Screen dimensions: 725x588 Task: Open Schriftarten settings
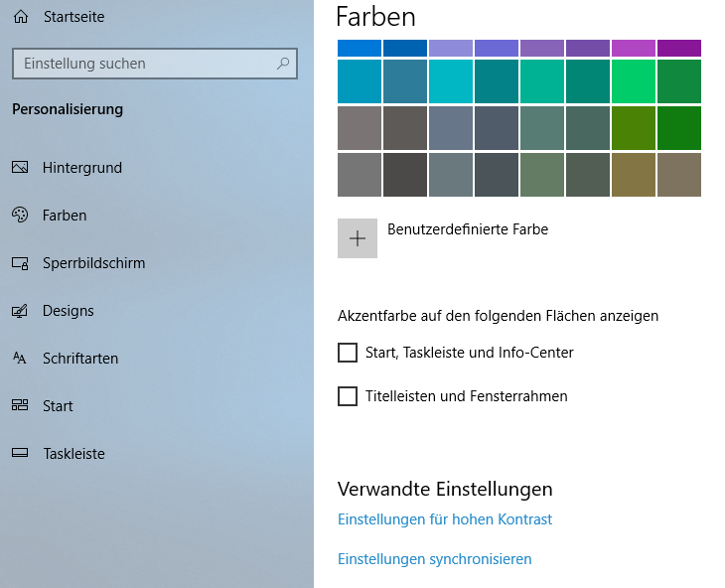coord(80,359)
